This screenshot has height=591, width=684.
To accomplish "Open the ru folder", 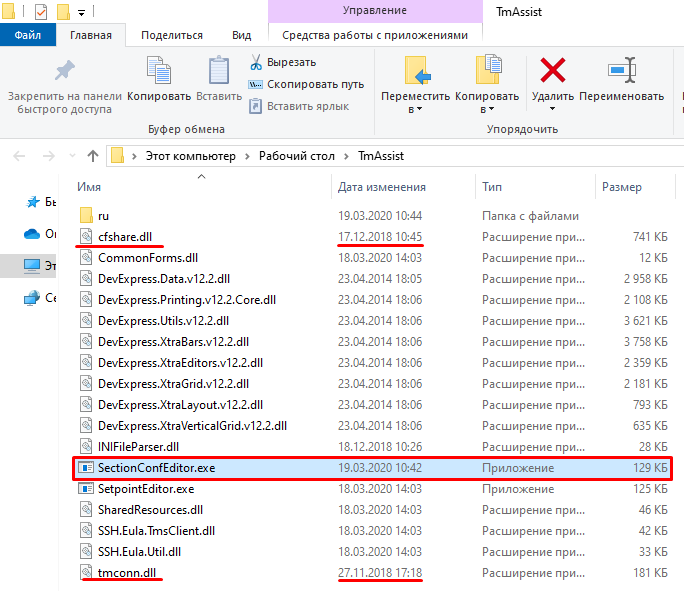I will 103,215.
